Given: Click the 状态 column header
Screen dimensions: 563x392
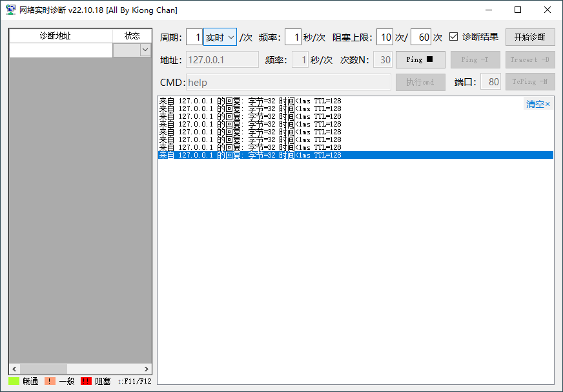Looking at the screenshot, I should [132, 36].
